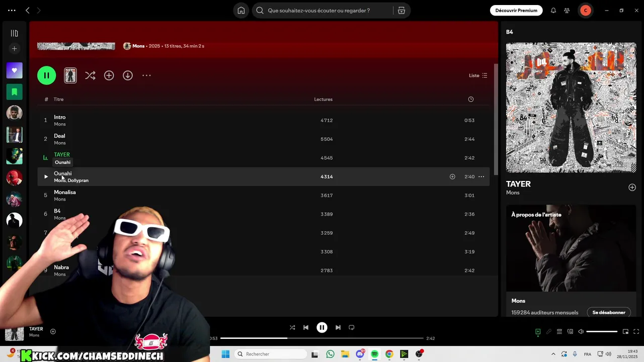Image resolution: width=644 pixels, height=362 pixels.
Task: Create new playlist with plus icon in sidebar
Action: point(14,49)
